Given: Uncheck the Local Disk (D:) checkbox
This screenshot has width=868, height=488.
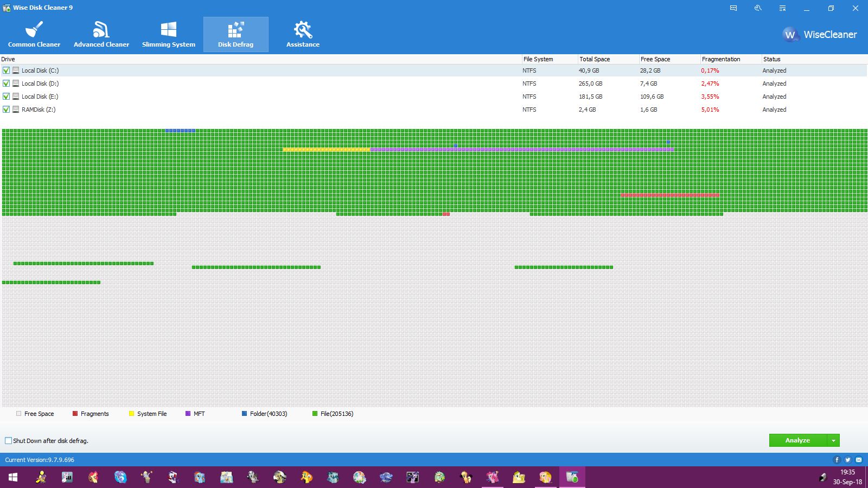Looking at the screenshot, I should coord(6,84).
